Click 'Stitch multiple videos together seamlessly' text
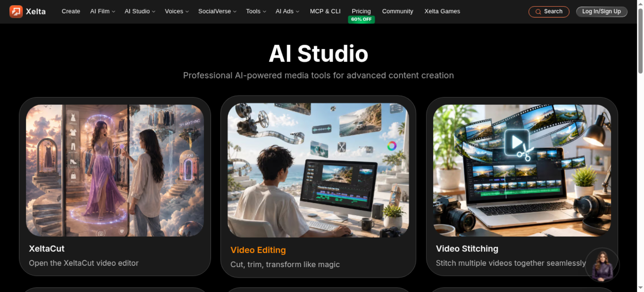Viewport: 644px width, 292px height. 511,263
